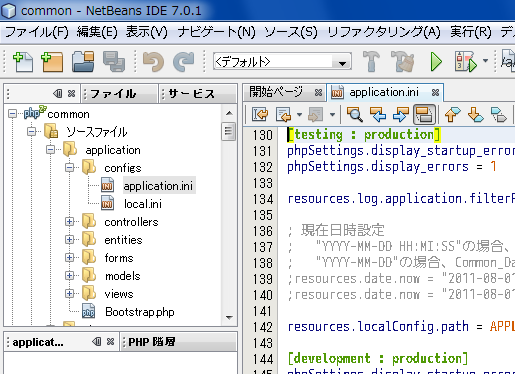Switch to the サービス panel tab
This screenshot has height=374, width=515.
tap(198, 94)
